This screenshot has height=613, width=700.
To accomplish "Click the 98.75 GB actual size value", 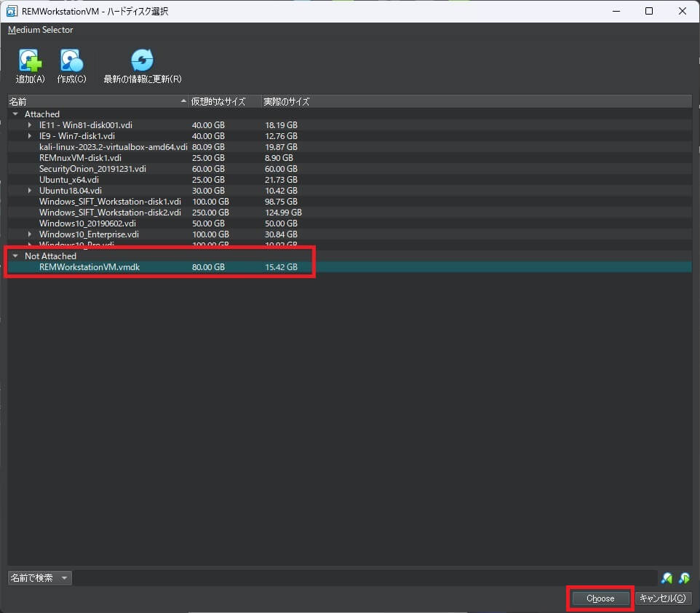I will coord(282,202).
